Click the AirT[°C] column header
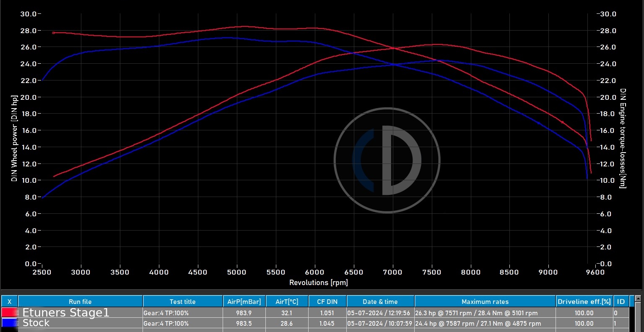This screenshot has height=332, width=644. (287, 301)
